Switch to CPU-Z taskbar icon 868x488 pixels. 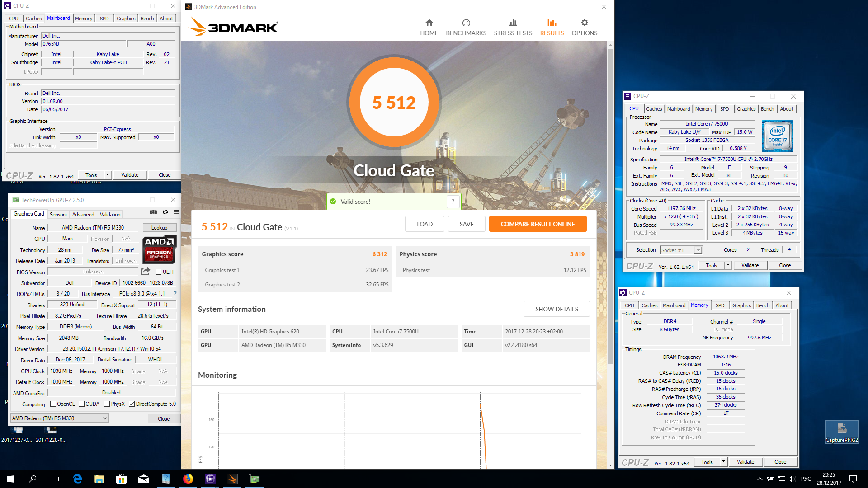coord(210,479)
